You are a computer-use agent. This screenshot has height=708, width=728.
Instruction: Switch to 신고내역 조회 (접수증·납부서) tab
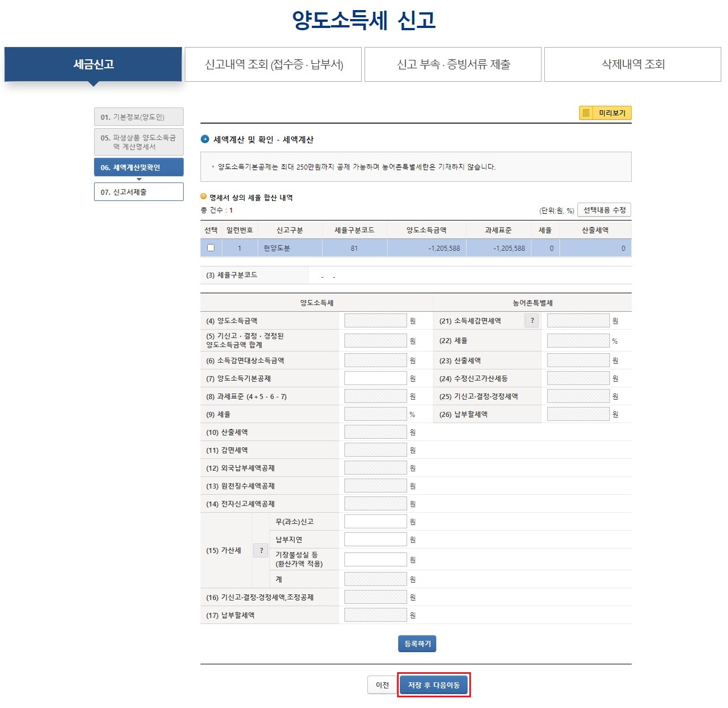[x=274, y=64]
